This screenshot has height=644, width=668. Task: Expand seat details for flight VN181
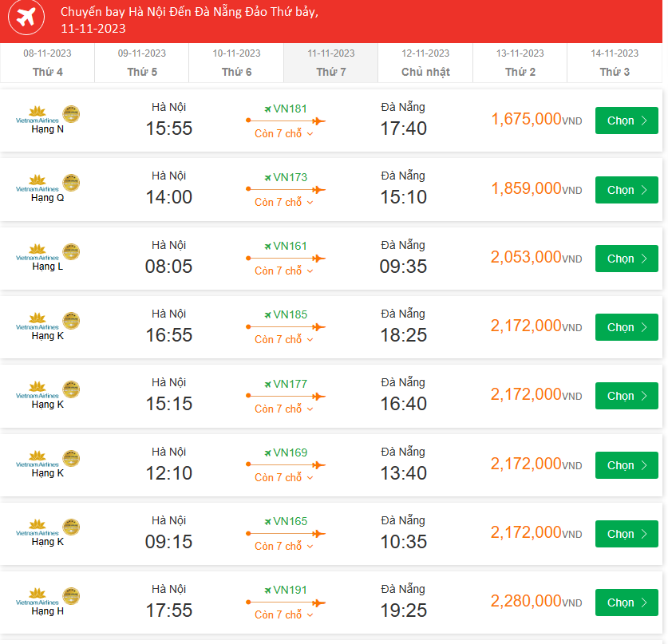click(284, 133)
